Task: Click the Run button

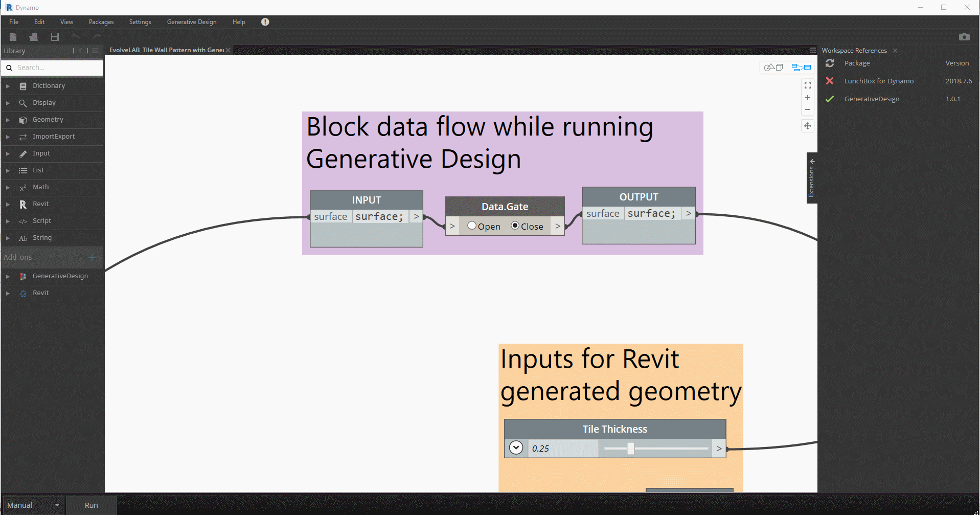Action: point(92,505)
